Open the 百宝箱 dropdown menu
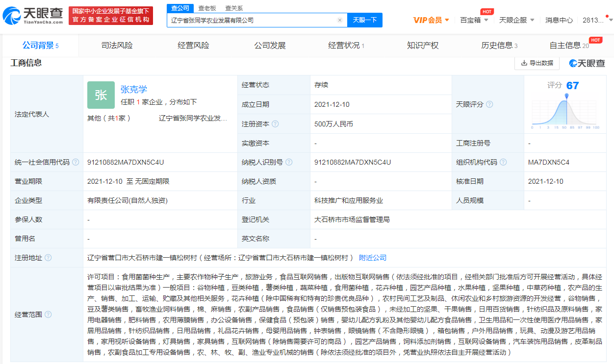The width and height of the screenshot is (614, 364). point(474,20)
